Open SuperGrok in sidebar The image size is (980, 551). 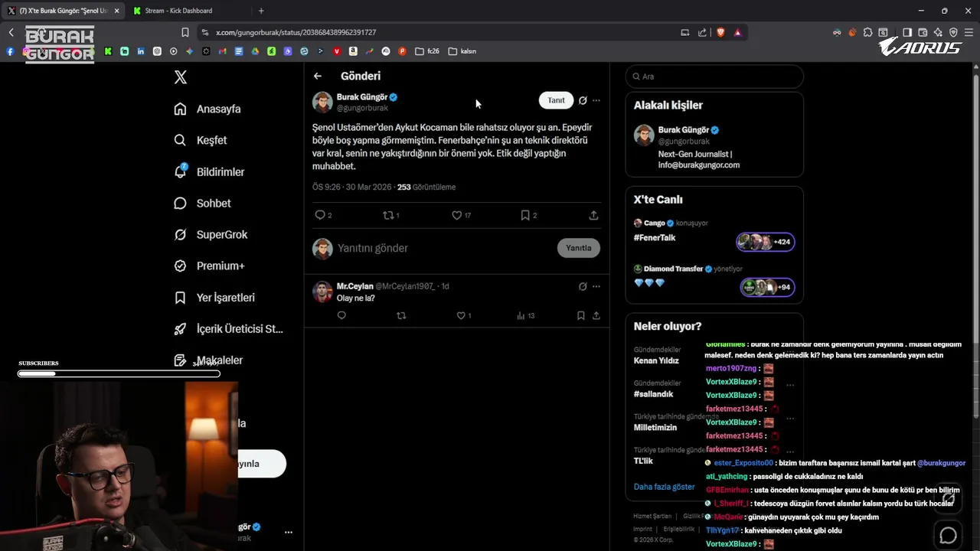coord(211,234)
